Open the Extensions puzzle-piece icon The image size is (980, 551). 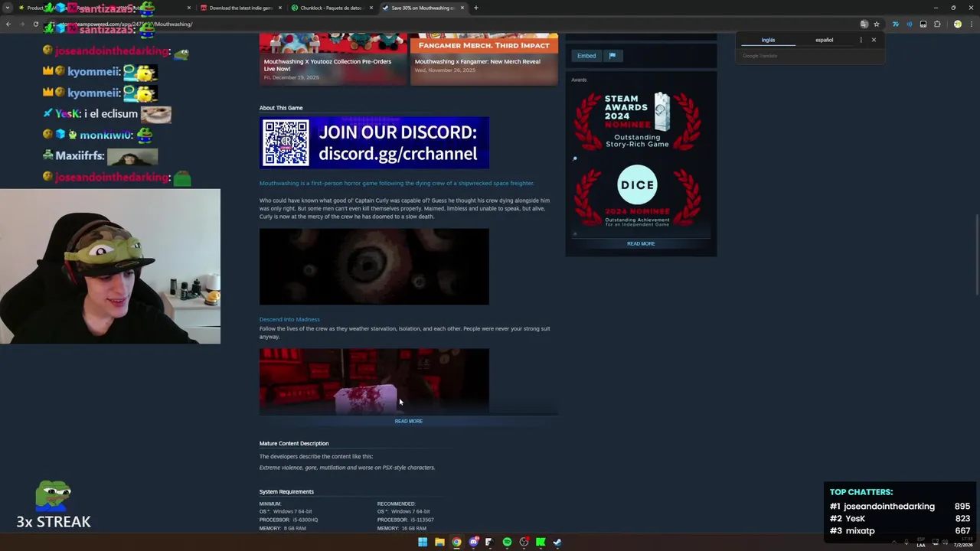937,24
